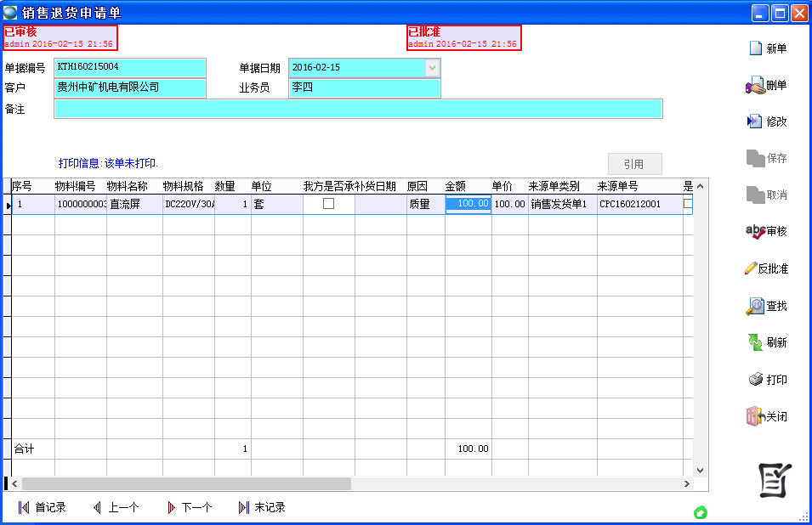Click the 刷新 (refresh) icon
Screen dimensions: 812x525
pos(754,342)
